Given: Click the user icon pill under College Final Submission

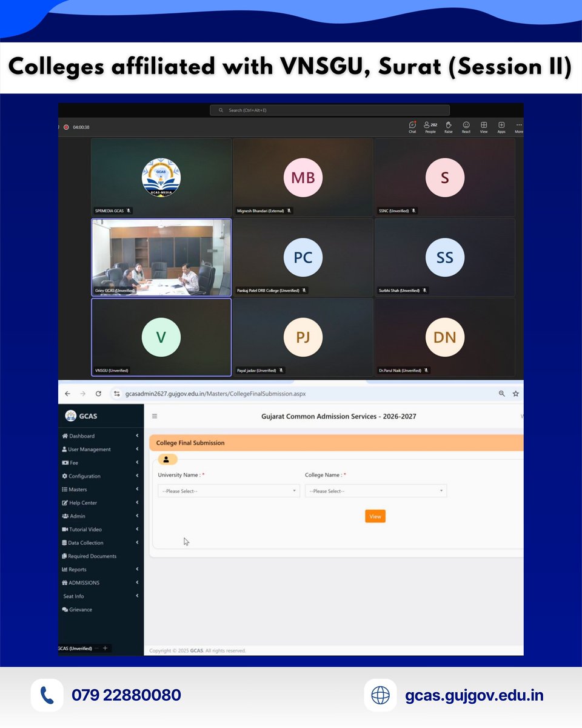Looking at the screenshot, I should [x=167, y=459].
